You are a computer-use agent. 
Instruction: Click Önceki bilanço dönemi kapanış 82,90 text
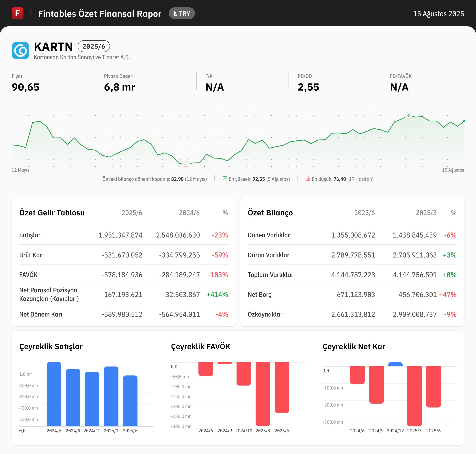pyautogui.click(x=154, y=179)
